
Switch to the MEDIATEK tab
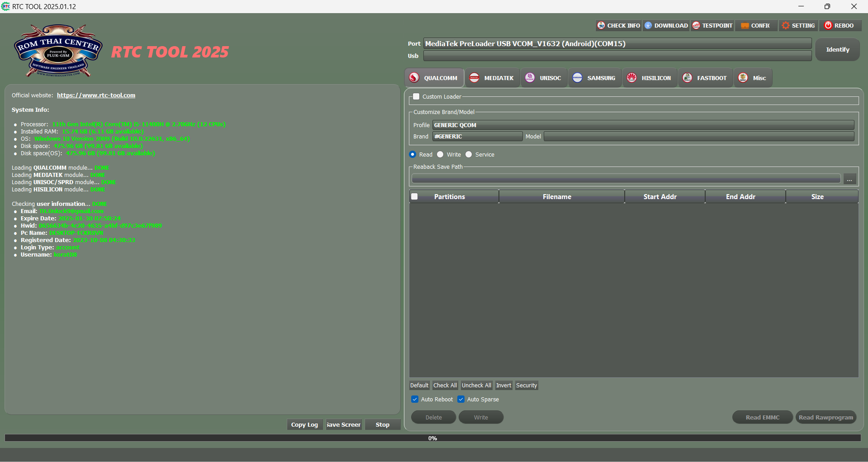tap(492, 77)
